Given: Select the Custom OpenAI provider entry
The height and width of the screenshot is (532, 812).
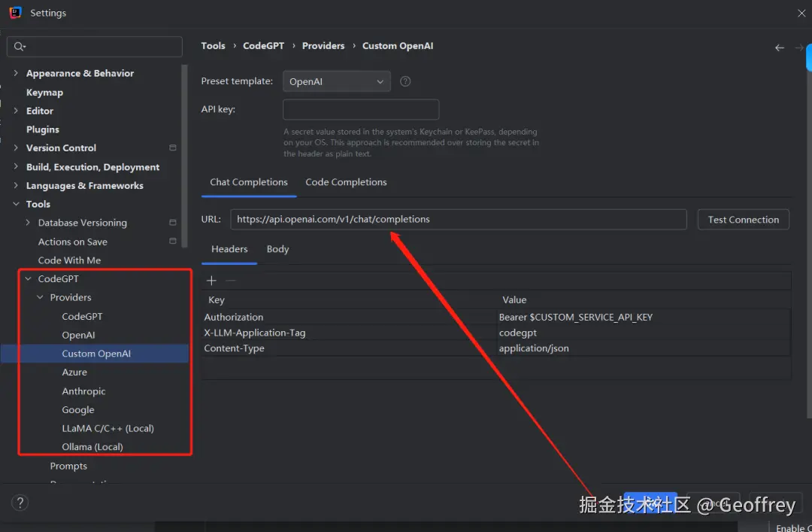Looking at the screenshot, I should [x=95, y=354].
